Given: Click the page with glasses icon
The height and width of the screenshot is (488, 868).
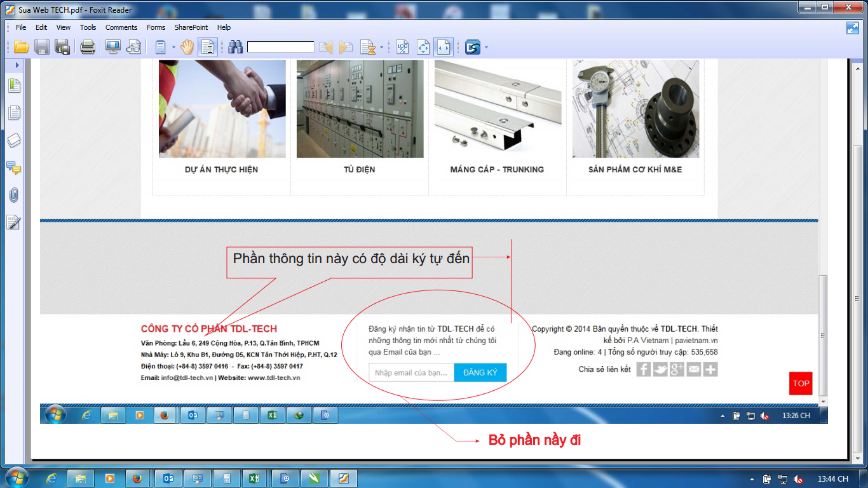Looking at the screenshot, I should click(x=133, y=47).
